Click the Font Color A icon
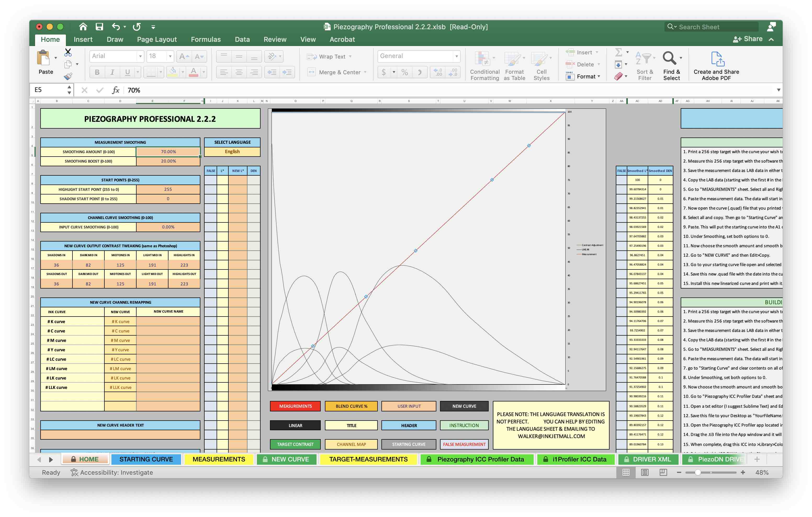 193,72
